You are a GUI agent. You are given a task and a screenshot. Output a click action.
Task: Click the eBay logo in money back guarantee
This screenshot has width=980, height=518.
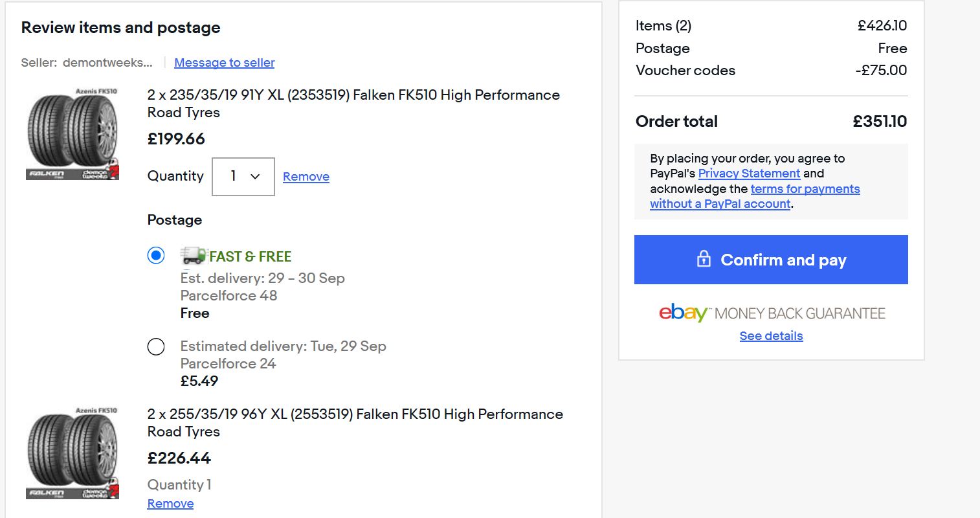pos(683,313)
